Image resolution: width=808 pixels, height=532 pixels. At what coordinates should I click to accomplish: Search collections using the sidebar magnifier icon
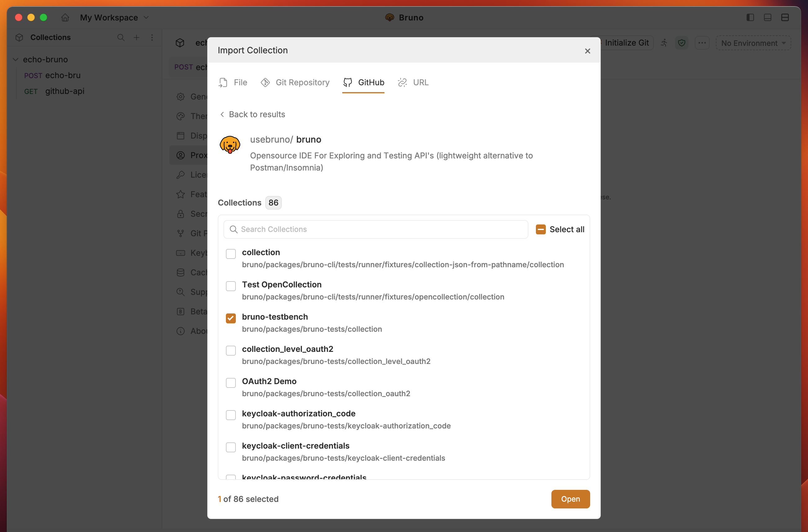[121, 37]
